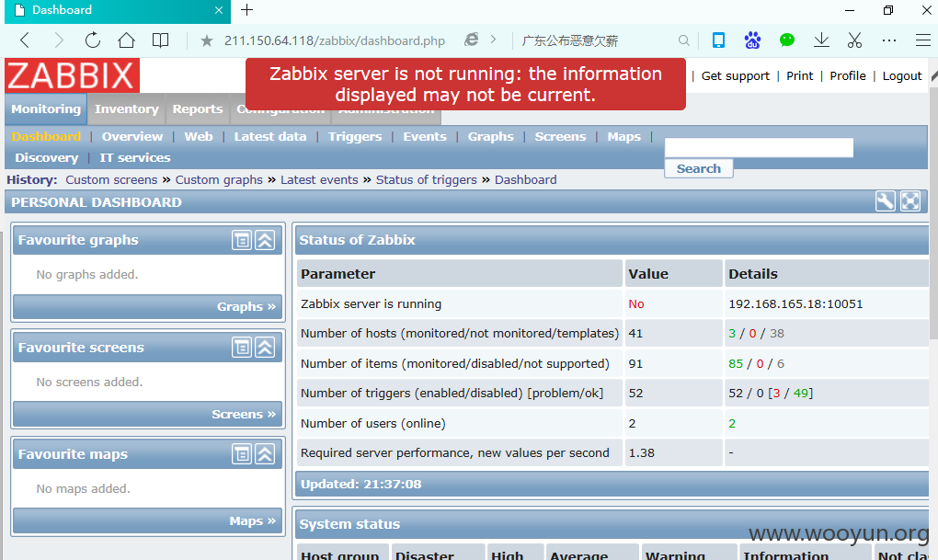Open the browser downloads icon
Image resolution: width=938 pixels, height=560 pixels.
coord(821,40)
